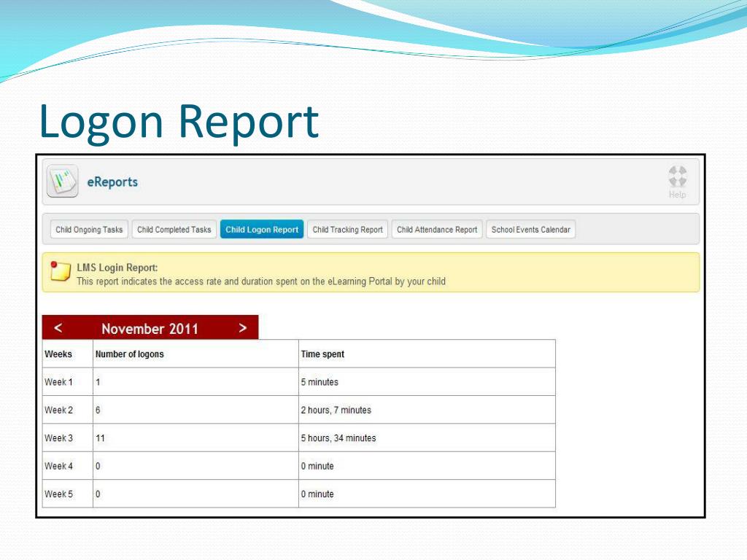
Task: Switch to Child Tracking Report tab
Action: (348, 230)
